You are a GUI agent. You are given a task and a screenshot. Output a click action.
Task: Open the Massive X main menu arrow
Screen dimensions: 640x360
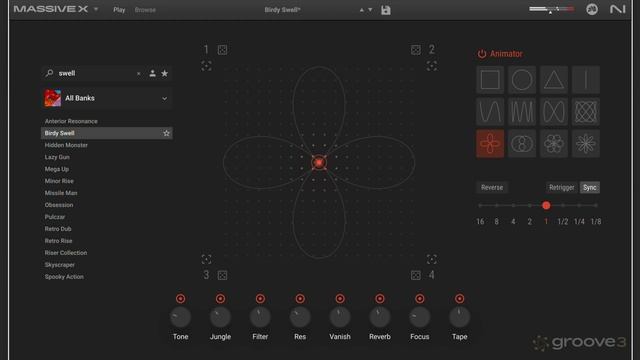[96, 9]
